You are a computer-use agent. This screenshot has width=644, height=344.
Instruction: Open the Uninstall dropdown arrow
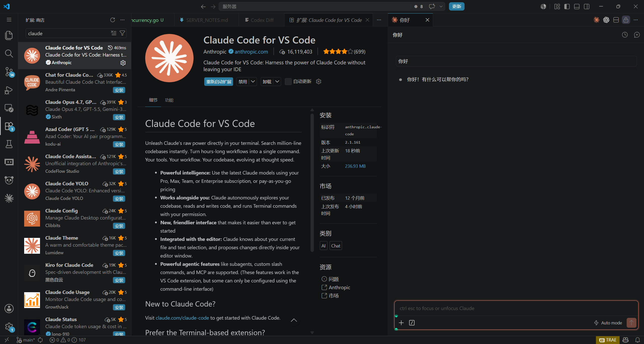coord(277,81)
